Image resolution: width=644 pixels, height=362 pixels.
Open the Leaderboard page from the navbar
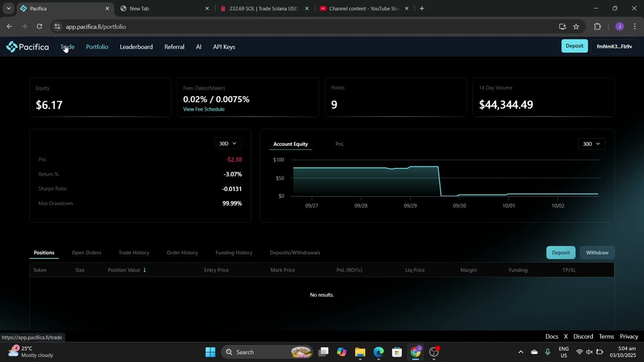point(136,47)
